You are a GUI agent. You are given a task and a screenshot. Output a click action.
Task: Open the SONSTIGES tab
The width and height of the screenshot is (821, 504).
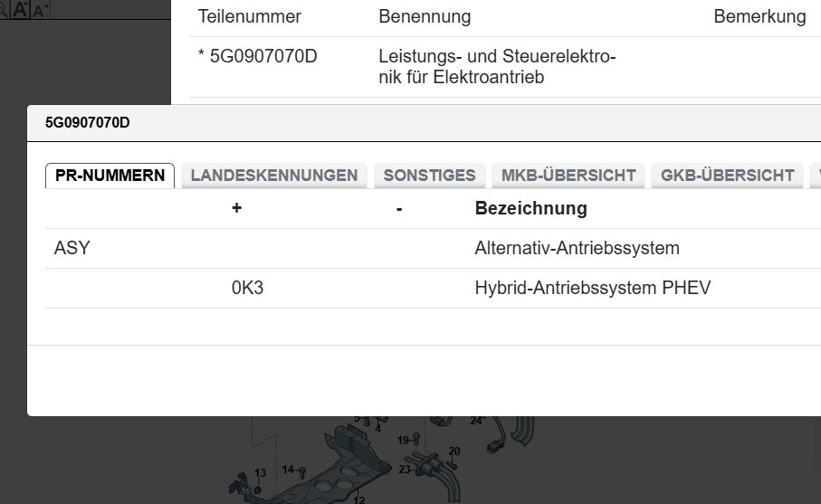tap(429, 176)
